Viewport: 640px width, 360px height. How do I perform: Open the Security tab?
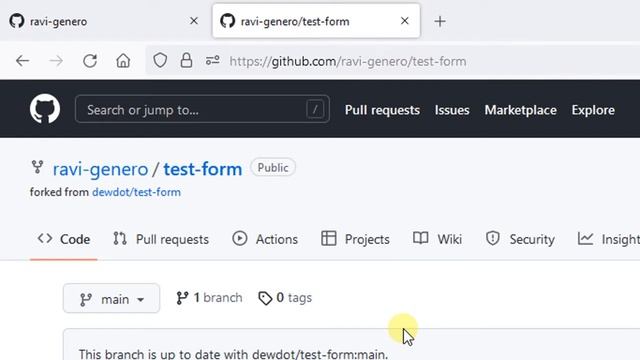point(520,239)
